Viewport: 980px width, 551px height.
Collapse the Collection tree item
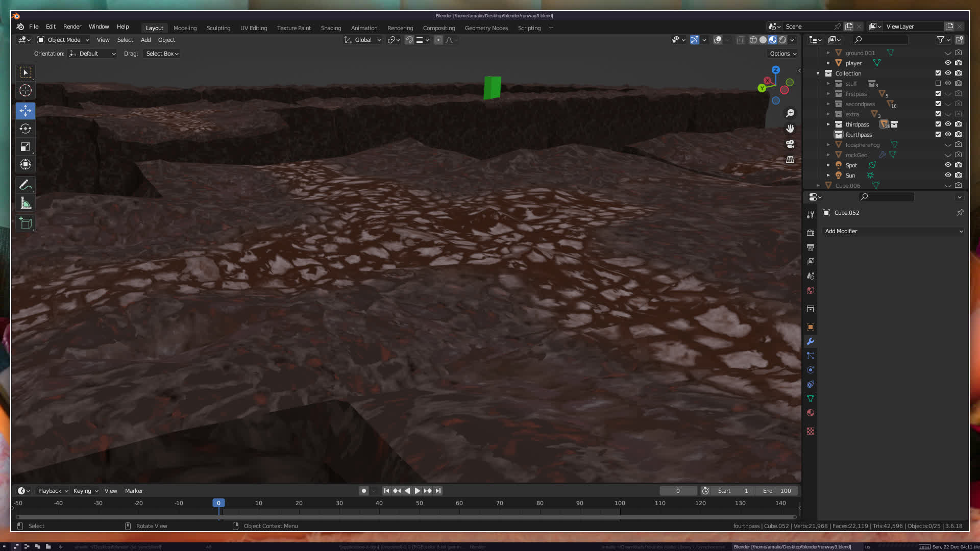point(818,73)
